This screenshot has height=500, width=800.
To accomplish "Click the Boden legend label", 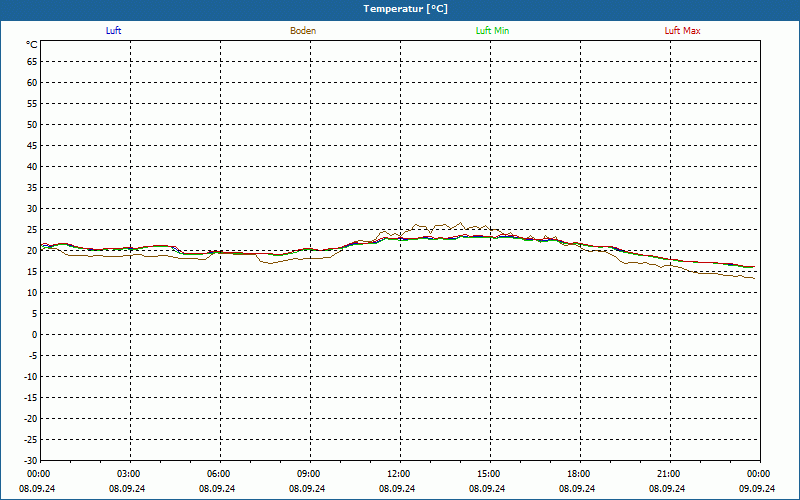I will (303, 31).
